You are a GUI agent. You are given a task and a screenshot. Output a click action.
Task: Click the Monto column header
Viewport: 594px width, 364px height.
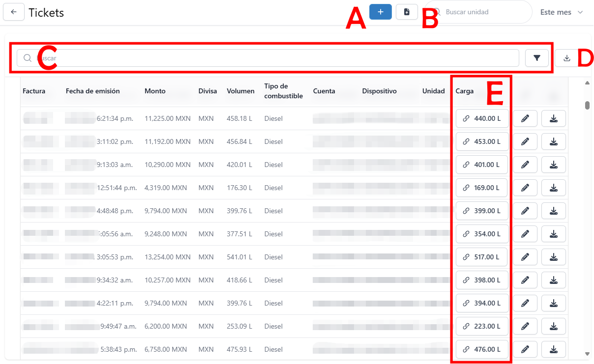pos(155,91)
